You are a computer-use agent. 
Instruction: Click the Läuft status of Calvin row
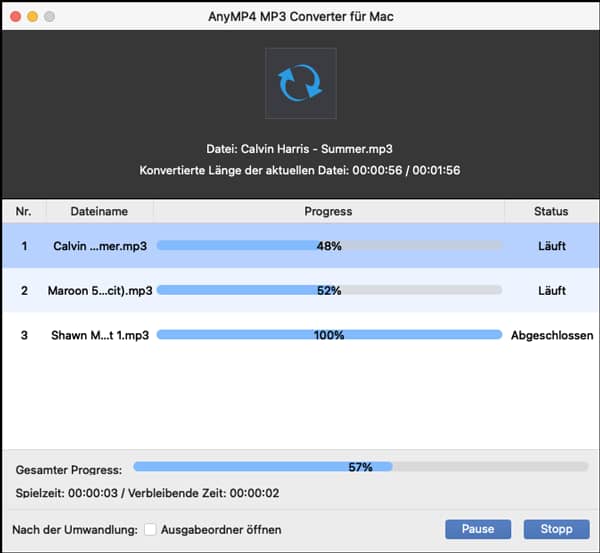click(552, 246)
